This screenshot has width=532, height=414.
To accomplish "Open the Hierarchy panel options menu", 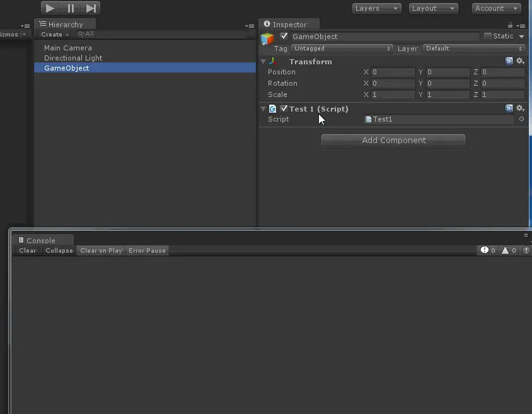I will point(250,26).
